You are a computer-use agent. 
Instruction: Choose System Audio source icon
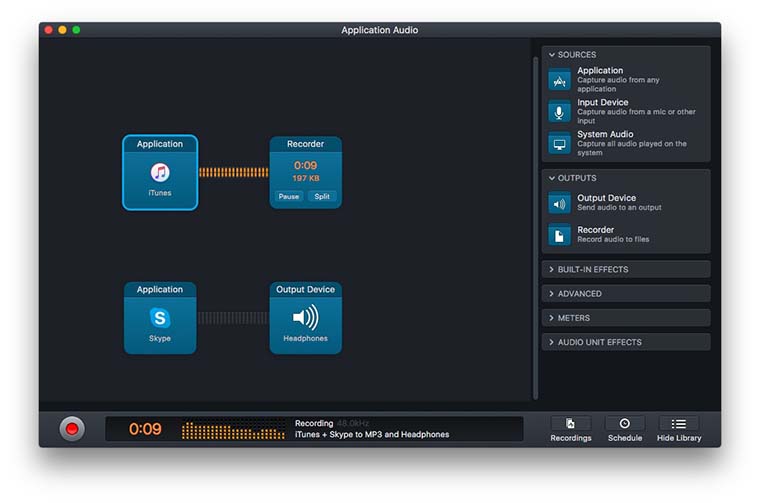click(560, 143)
